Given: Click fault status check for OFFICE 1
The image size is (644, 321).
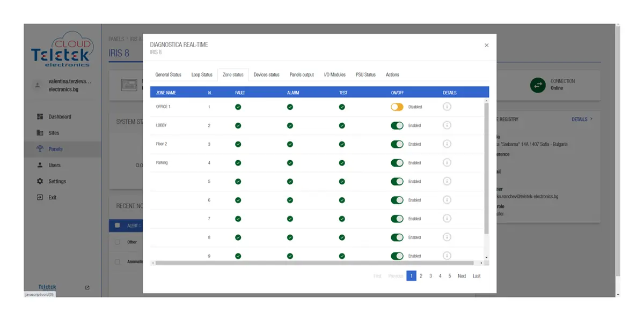Looking at the screenshot, I should pyautogui.click(x=238, y=107).
